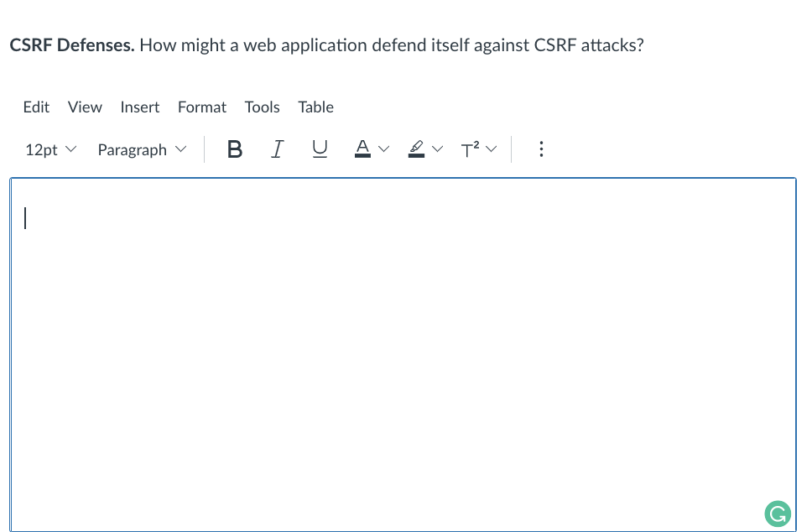Click the Grammarly status icon
The height and width of the screenshot is (532, 812).
(777, 514)
